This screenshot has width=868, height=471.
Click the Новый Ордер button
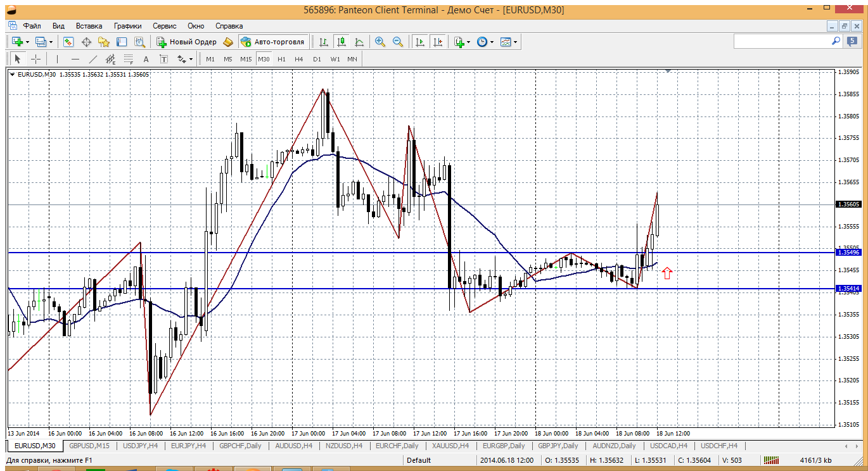[x=187, y=42]
